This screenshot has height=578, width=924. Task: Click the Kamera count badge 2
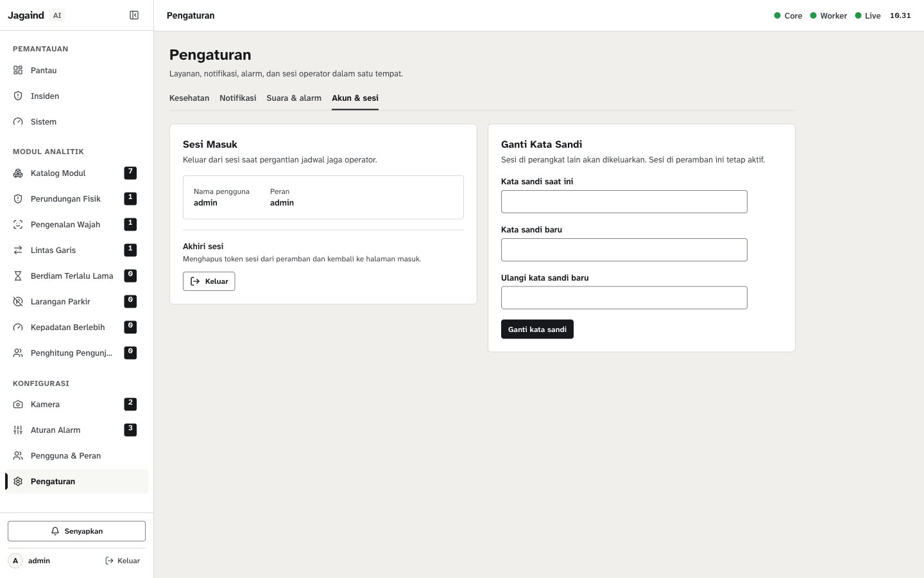coord(130,404)
